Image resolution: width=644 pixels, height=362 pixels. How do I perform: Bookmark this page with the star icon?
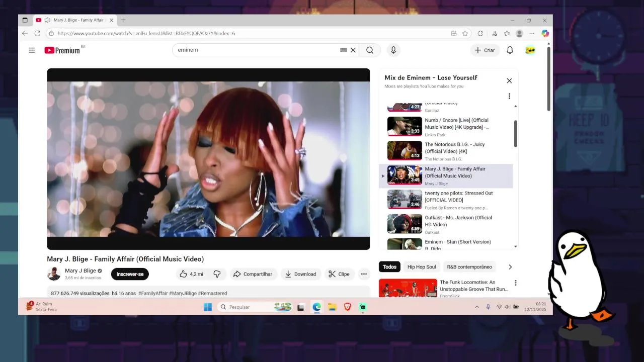[x=465, y=33]
